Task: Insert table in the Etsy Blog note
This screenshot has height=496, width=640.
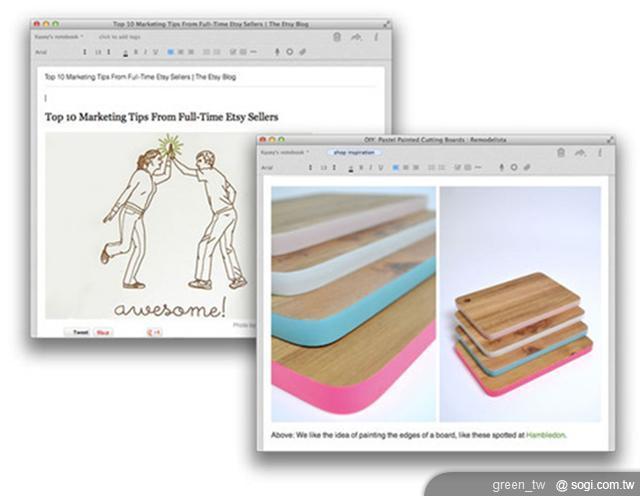Action: tap(243, 52)
